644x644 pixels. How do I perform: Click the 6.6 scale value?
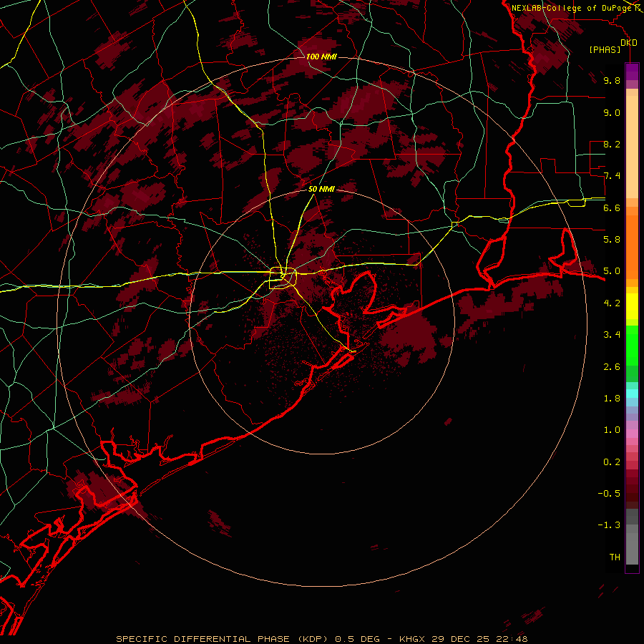click(612, 208)
